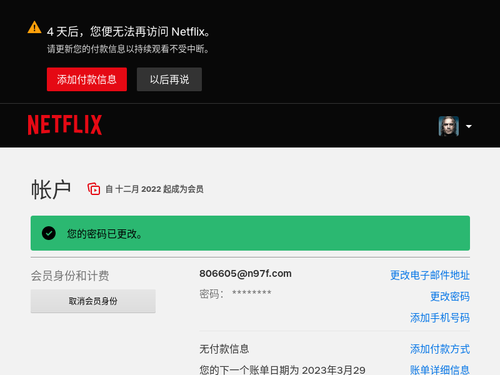Click the 帐户 page heading
The image size is (500, 375).
(51, 190)
